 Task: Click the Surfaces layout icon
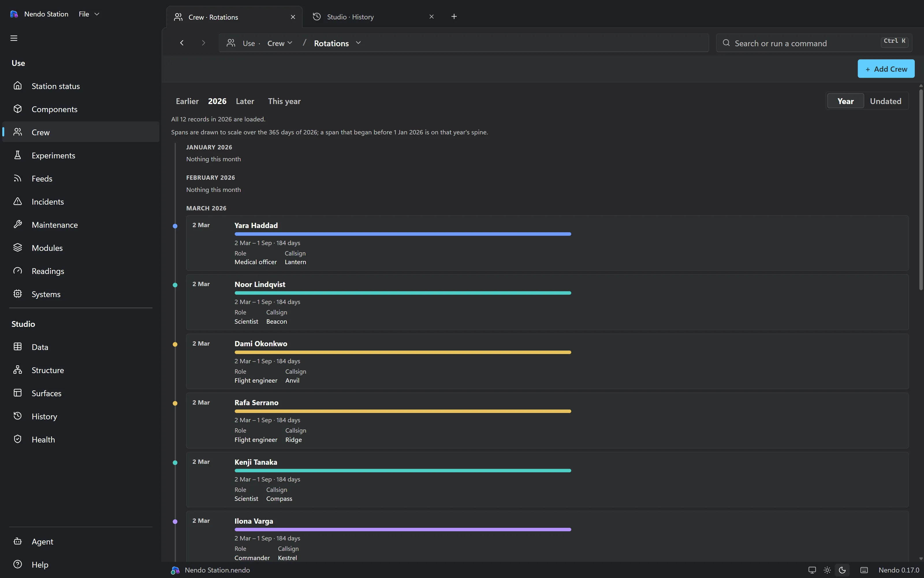[18, 393]
